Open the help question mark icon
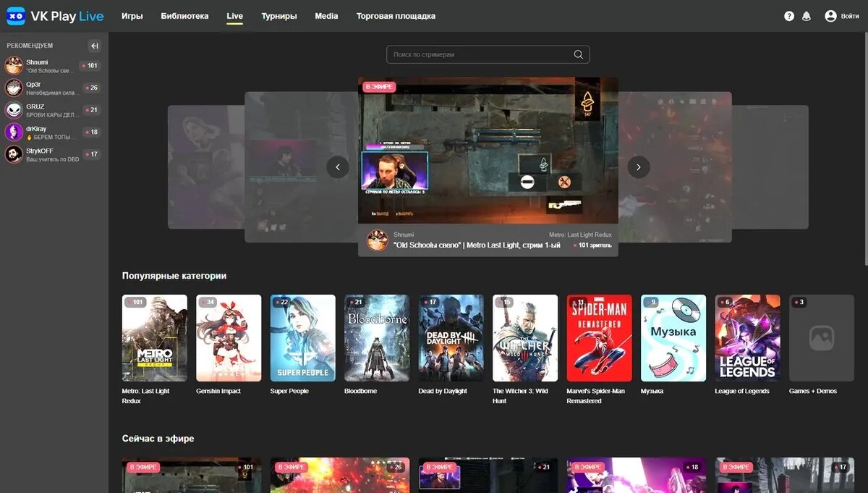The height and width of the screenshot is (493, 868). click(x=789, y=16)
